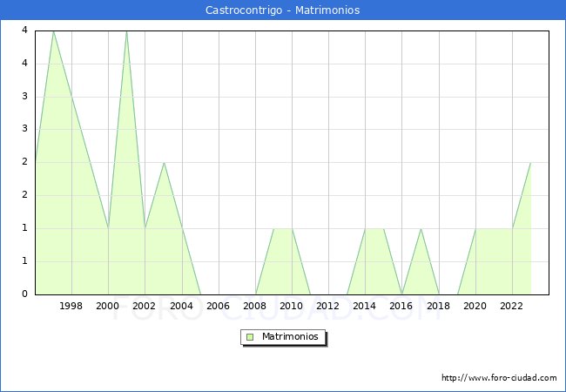Click the 1997 peak data point
Viewport: 566px width, 392px height.
point(53,31)
